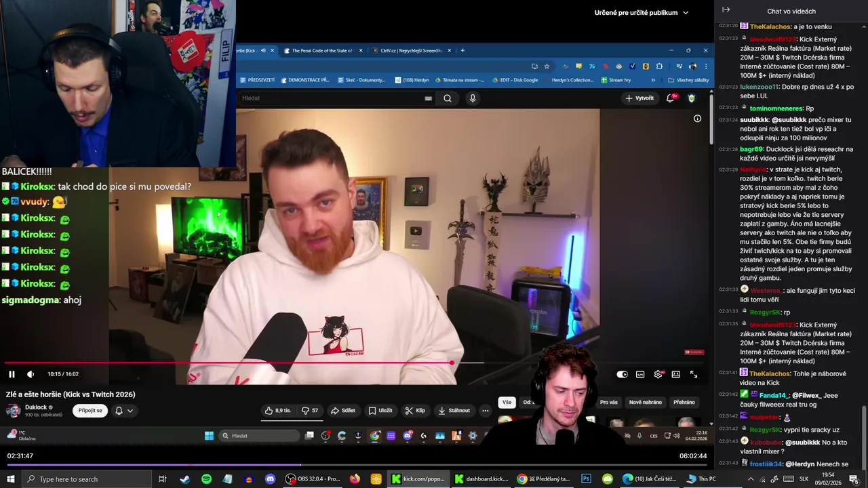Open Discord from the taskbar
This screenshot has width=868, height=488.
tap(270, 479)
